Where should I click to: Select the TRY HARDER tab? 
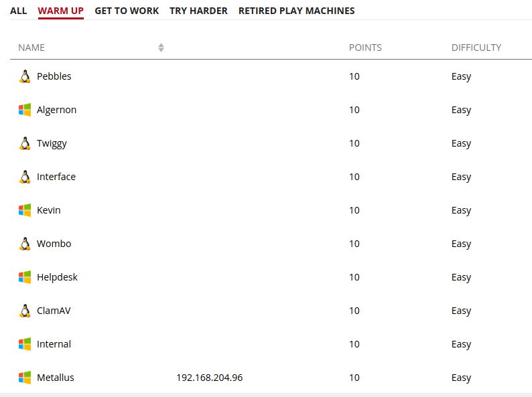198,11
